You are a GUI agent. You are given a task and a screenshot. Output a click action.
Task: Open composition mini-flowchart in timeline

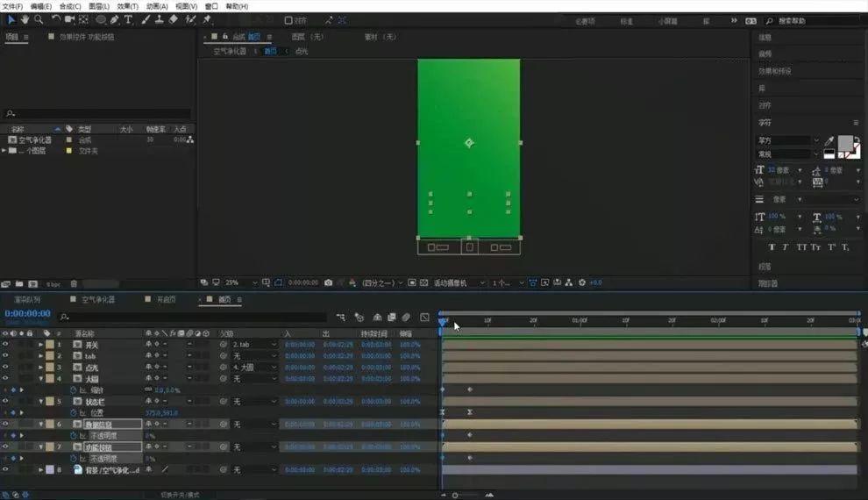tap(340, 318)
